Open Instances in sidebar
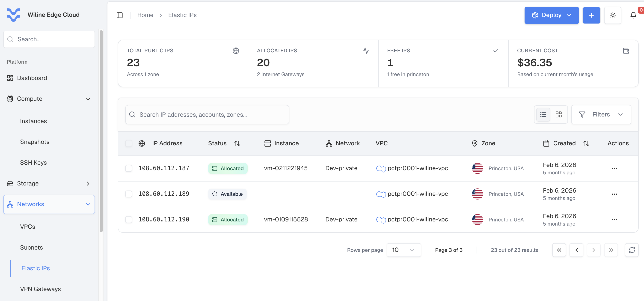The image size is (644, 301). pos(33,121)
